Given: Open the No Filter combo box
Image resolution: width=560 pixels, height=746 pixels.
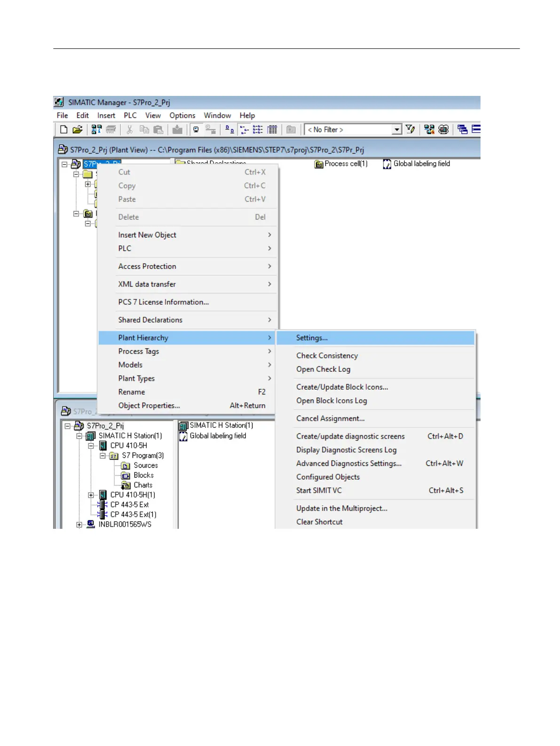Looking at the screenshot, I should point(353,129).
